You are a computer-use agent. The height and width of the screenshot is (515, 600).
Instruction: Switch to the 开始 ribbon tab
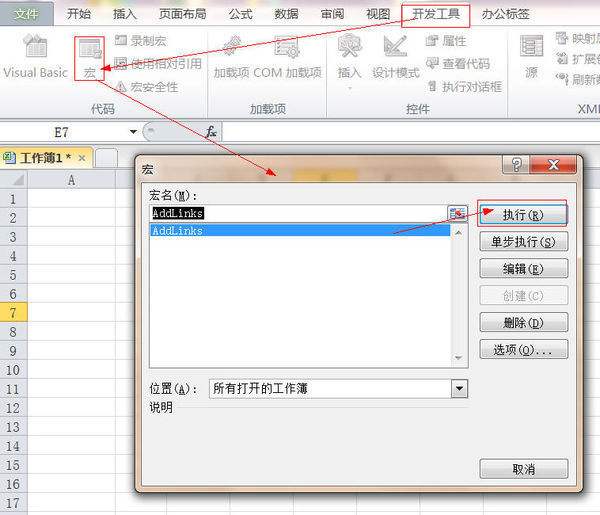[x=79, y=14]
